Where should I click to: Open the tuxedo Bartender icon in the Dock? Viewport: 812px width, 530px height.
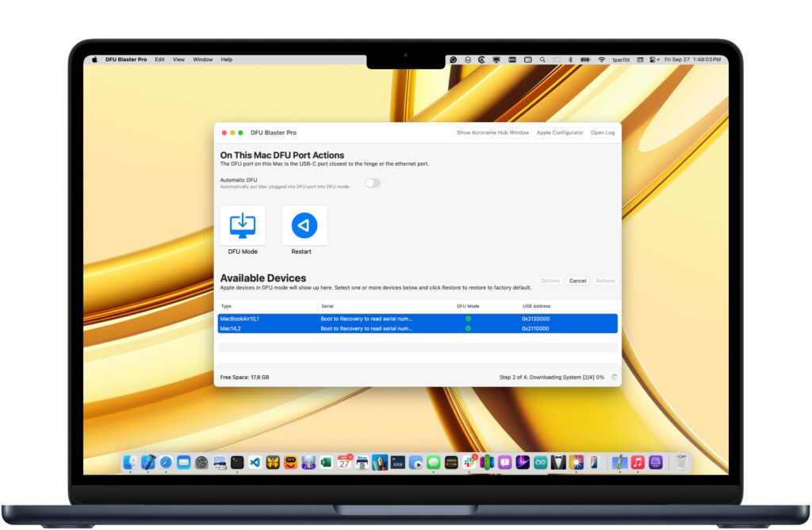tap(558, 462)
